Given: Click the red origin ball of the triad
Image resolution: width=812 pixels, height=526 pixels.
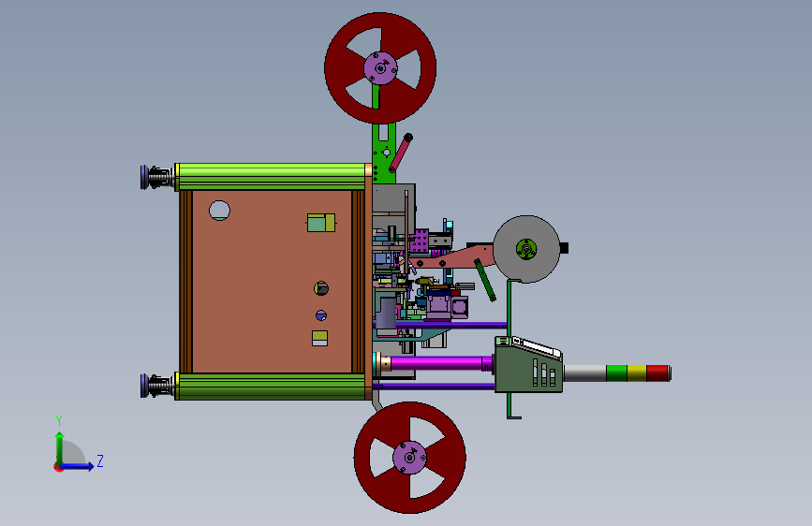Looking at the screenshot, I should 58,467.
